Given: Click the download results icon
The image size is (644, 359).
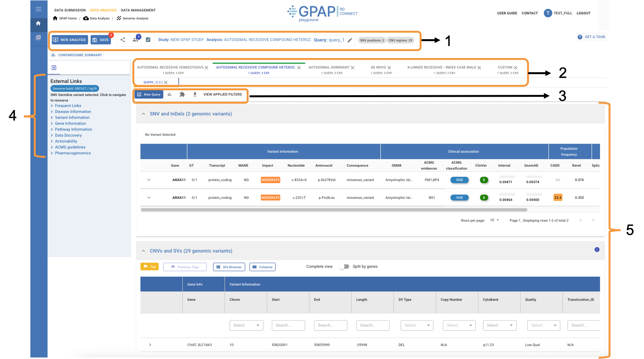Looking at the screenshot, I should (x=195, y=94).
